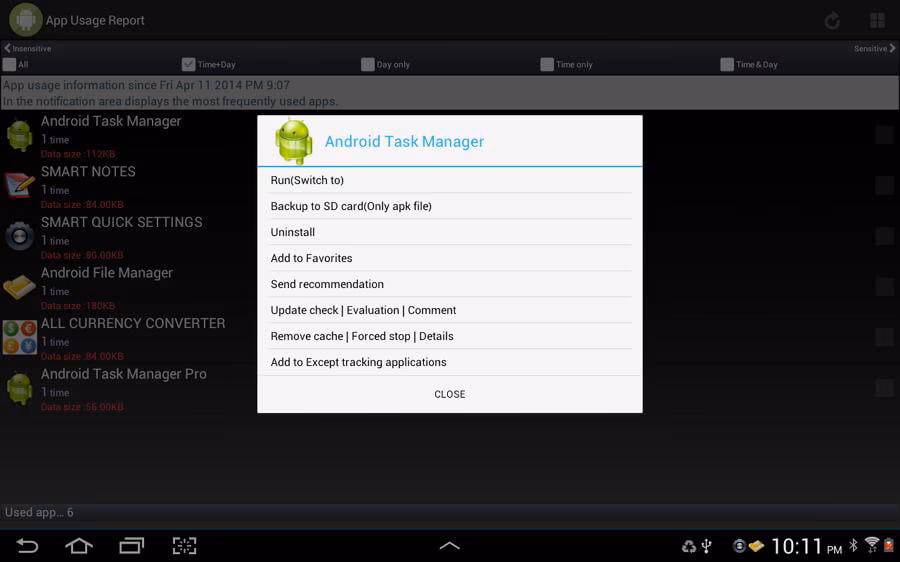900x562 pixels.
Task: Select Android File Manager app name
Action: 107,273
